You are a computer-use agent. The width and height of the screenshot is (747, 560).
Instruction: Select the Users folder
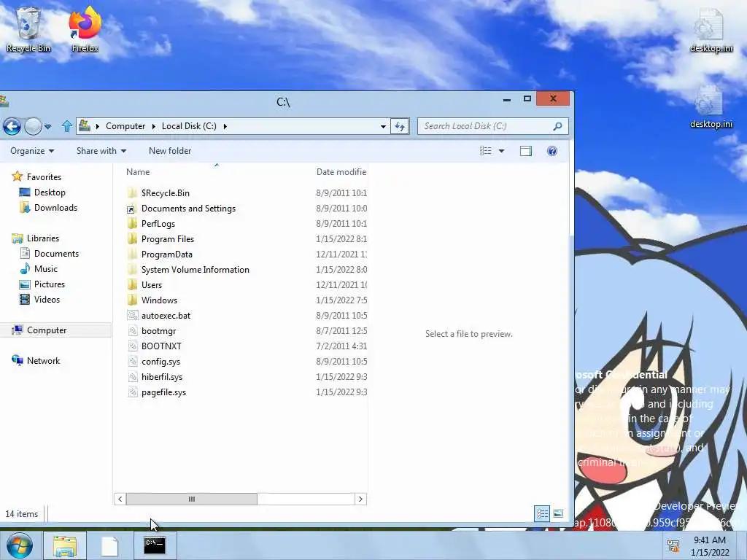pos(152,285)
